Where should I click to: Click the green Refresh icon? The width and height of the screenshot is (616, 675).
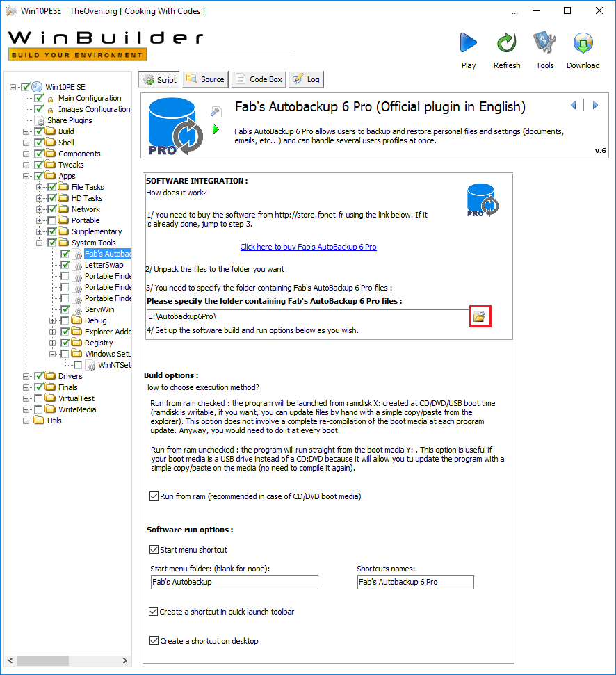point(507,42)
